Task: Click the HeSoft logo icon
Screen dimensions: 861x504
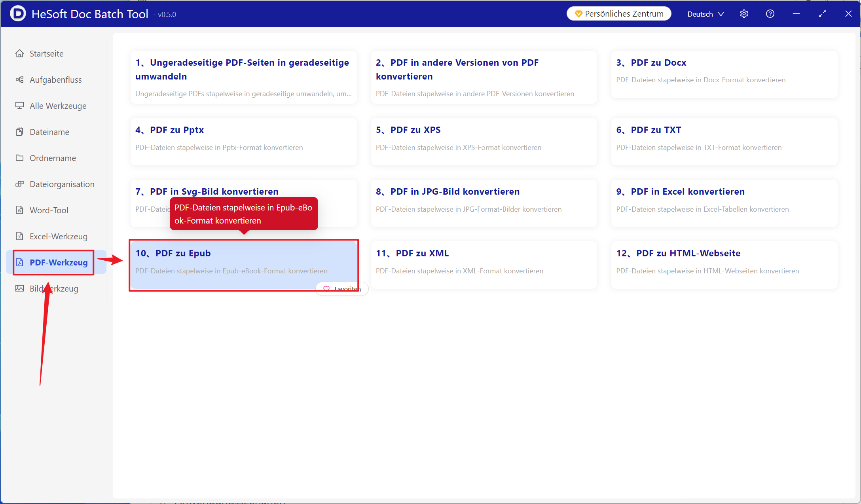Action: pyautogui.click(x=18, y=14)
